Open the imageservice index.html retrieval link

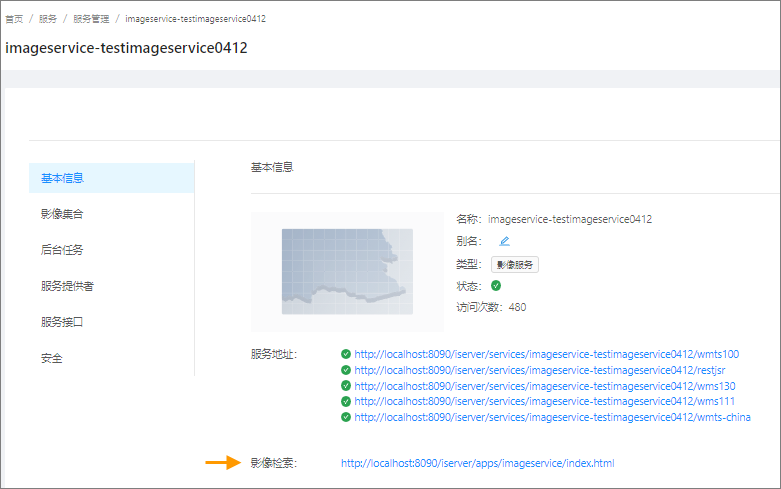[x=477, y=463]
